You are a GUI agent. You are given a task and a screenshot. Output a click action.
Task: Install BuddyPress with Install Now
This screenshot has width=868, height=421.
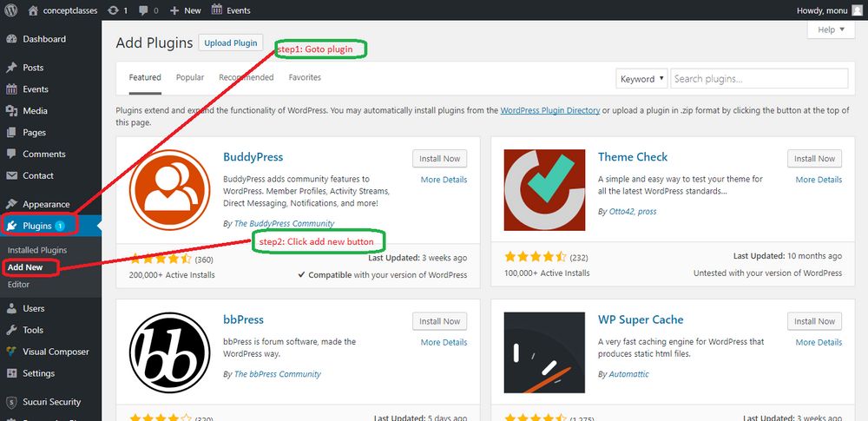point(439,159)
